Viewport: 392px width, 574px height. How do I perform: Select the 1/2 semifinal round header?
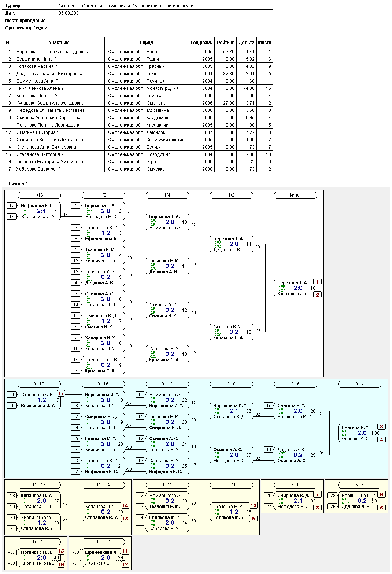coord(231,195)
